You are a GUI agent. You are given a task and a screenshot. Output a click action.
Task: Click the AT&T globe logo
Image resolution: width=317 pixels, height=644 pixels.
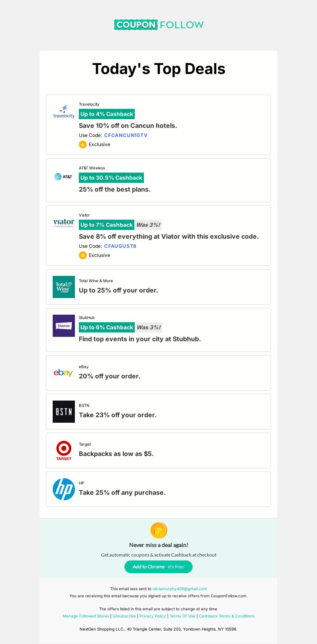pos(64,177)
